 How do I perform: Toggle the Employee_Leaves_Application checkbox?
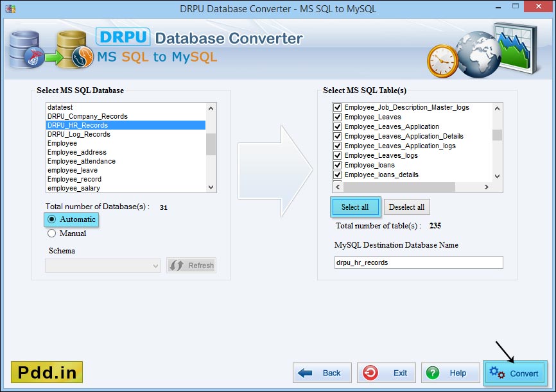(x=337, y=126)
